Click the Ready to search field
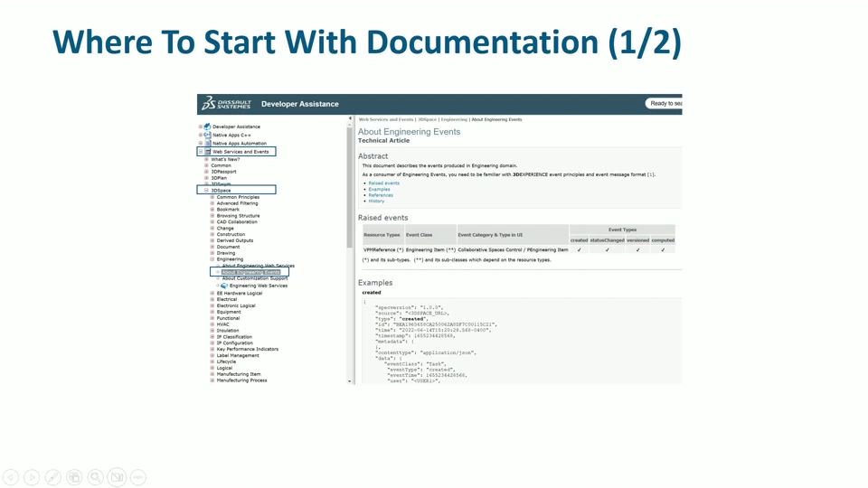868x488 pixels. pos(664,103)
